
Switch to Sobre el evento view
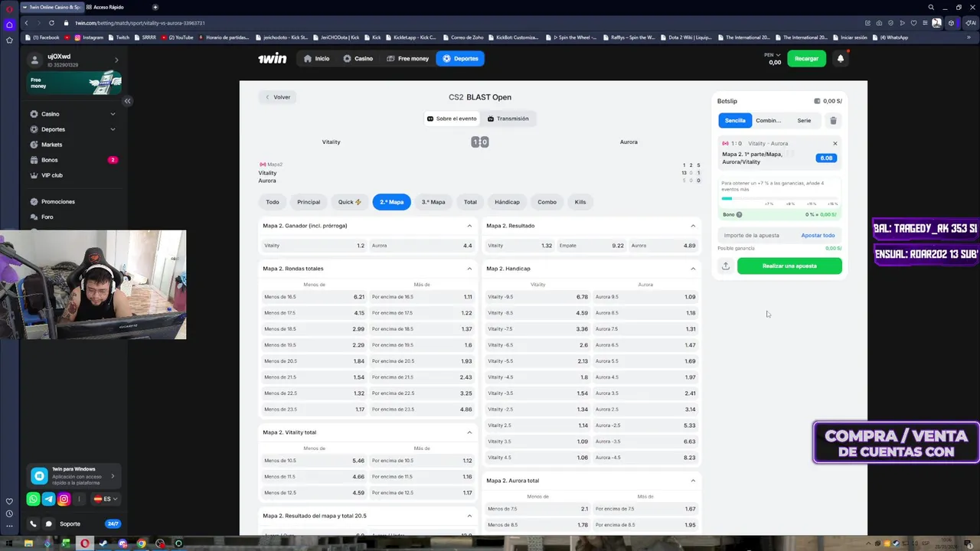pos(452,119)
